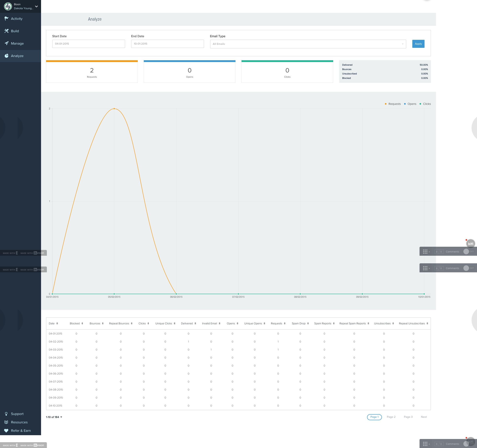Go to Page 2 of the table
This screenshot has width=477, height=448.
tap(391, 417)
